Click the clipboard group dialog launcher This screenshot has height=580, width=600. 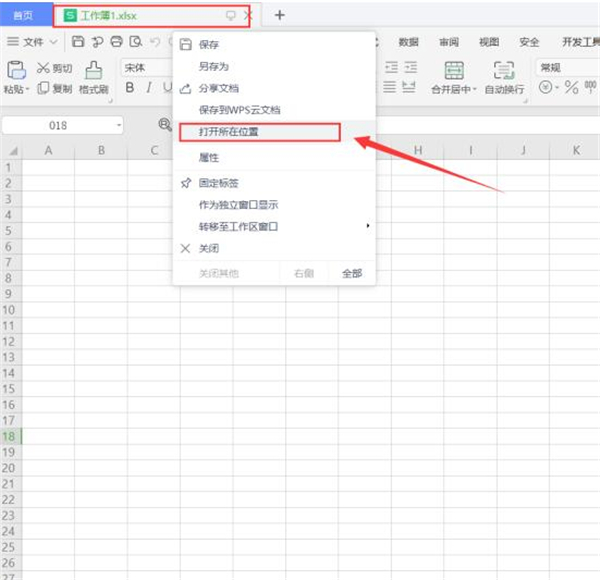tap(110, 101)
